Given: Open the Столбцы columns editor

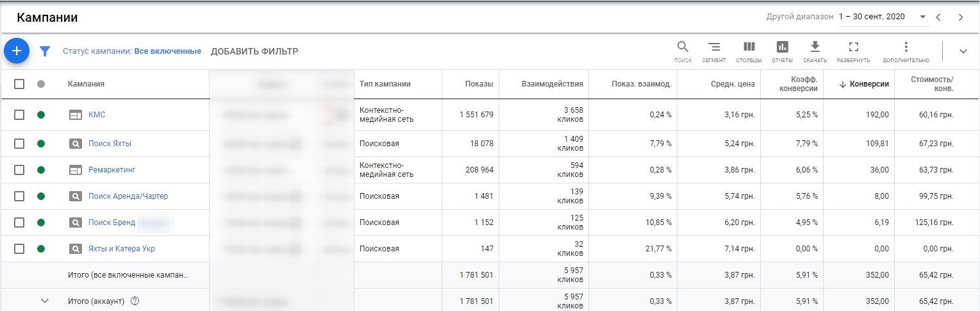Looking at the screenshot, I should 749,51.
